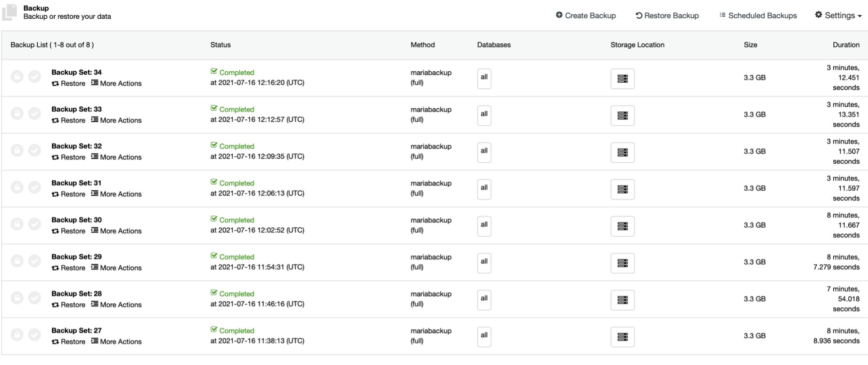This screenshot has height=365, width=868.
Task: Toggle verified check circle for Backup Set: 29
Action: coord(35,261)
